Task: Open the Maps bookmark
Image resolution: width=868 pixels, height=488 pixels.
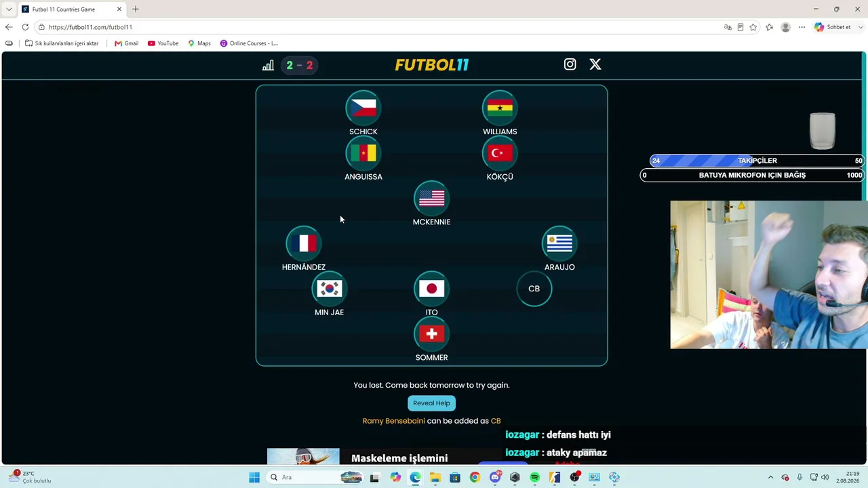Action: click(x=199, y=43)
